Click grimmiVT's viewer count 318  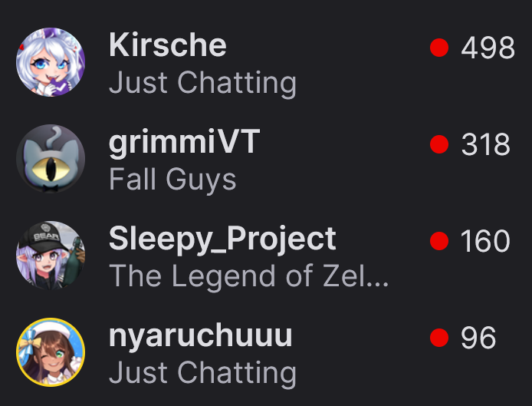(485, 145)
